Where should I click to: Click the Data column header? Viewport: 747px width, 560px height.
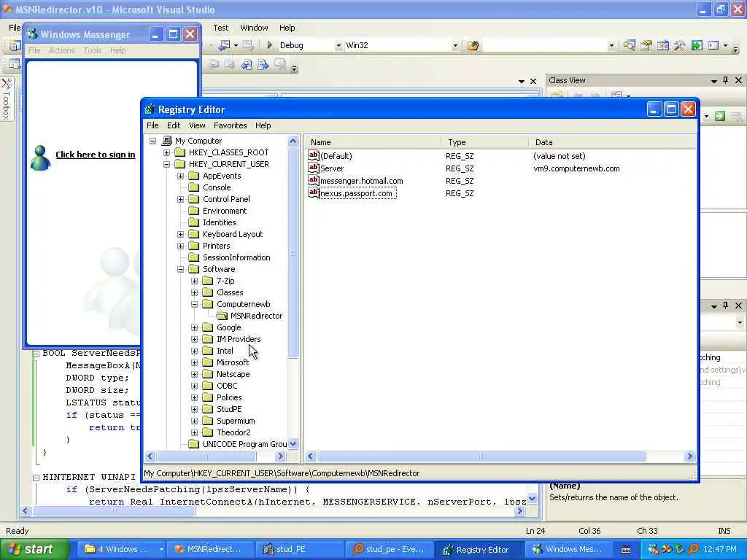coord(612,142)
